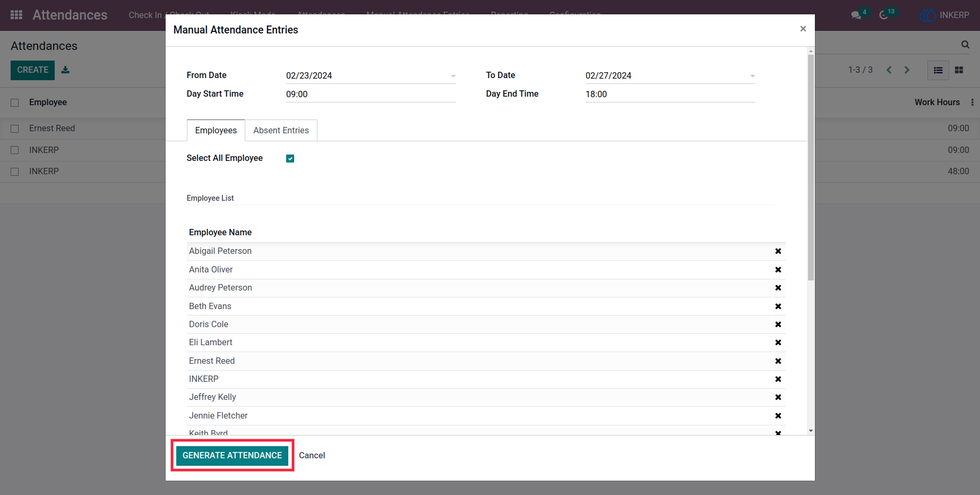Uncheck Select All Employee checkbox
Viewport: 980px width, 495px height.
point(290,158)
